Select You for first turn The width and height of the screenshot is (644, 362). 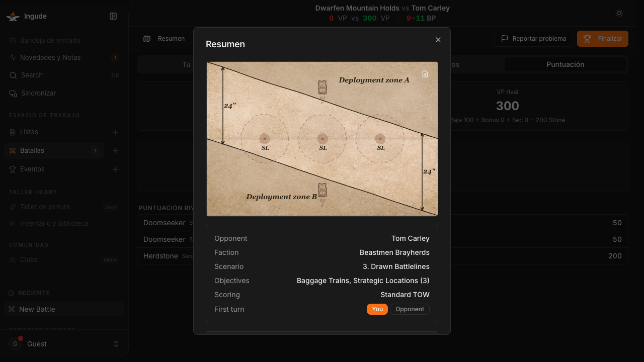click(x=377, y=309)
